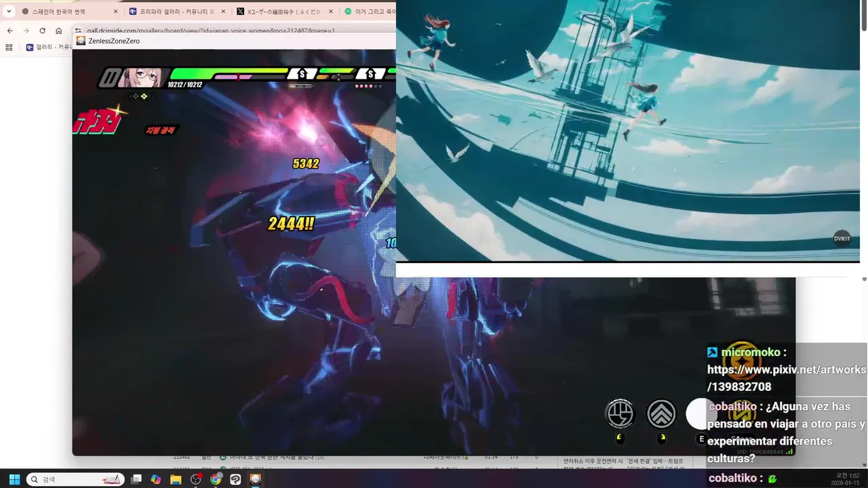Click the 2444!! critical damage number
This screenshot has height=488, width=868.
point(291,223)
